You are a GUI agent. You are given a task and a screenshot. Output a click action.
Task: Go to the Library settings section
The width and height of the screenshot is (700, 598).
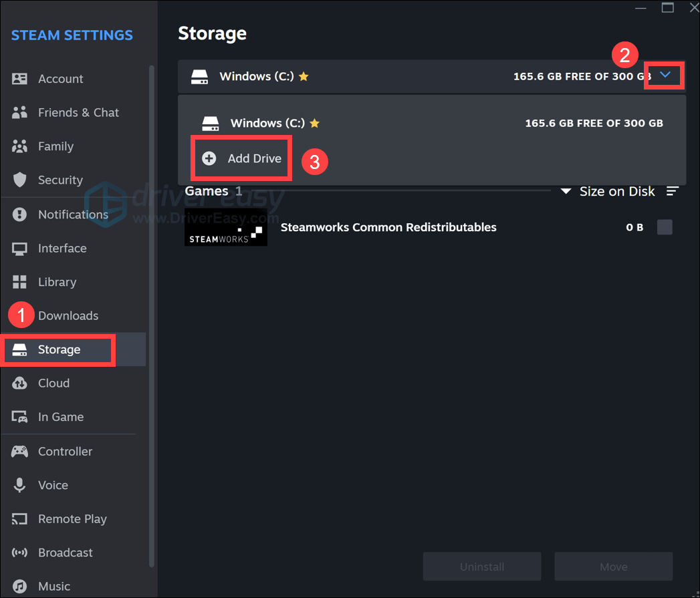click(x=57, y=282)
